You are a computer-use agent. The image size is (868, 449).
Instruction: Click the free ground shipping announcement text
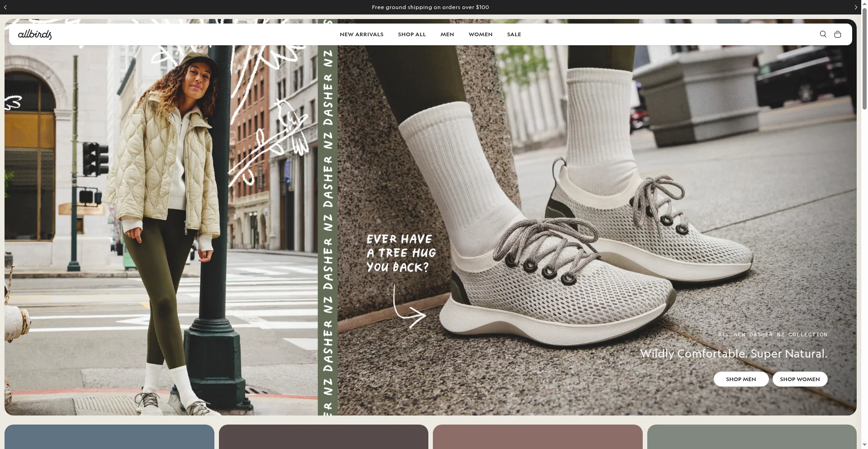(430, 7)
